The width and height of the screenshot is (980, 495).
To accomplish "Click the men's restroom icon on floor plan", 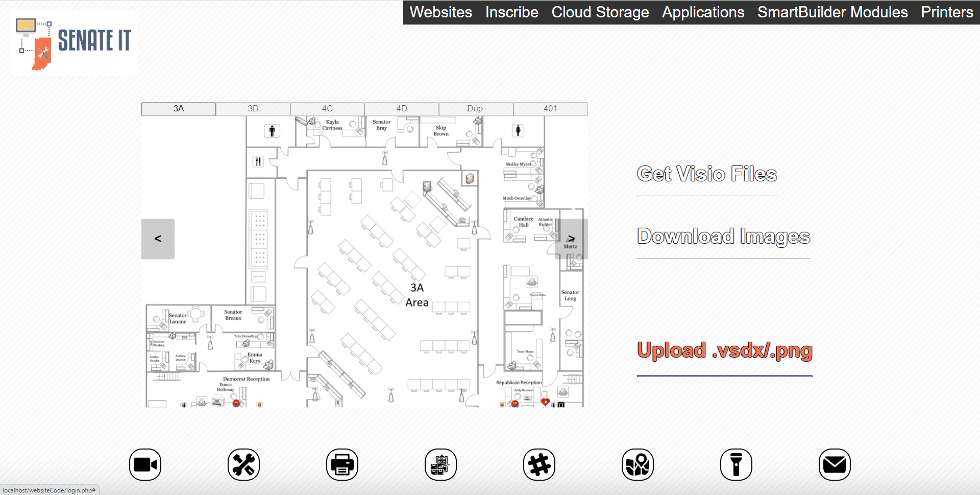I will pyautogui.click(x=272, y=131).
